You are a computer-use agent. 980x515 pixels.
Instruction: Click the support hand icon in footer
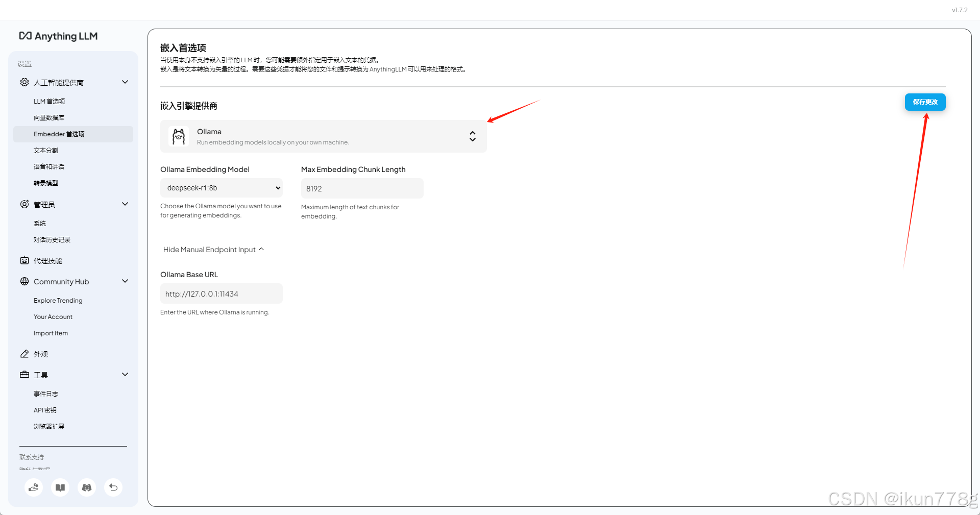[x=34, y=487]
